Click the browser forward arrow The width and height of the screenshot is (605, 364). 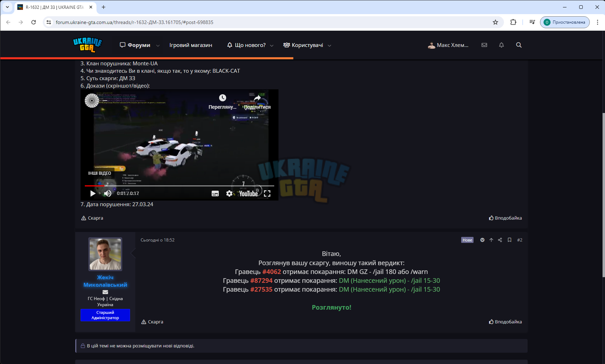tap(21, 22)
